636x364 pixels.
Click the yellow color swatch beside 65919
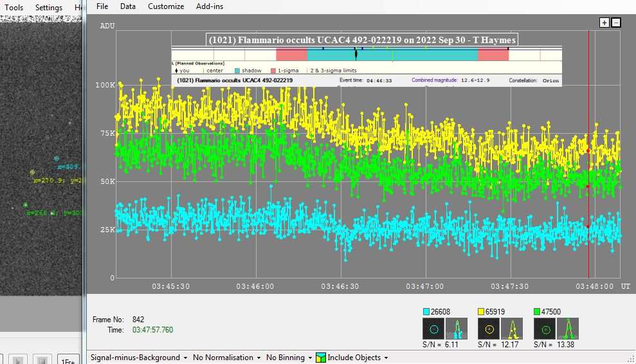pos(482,312)
